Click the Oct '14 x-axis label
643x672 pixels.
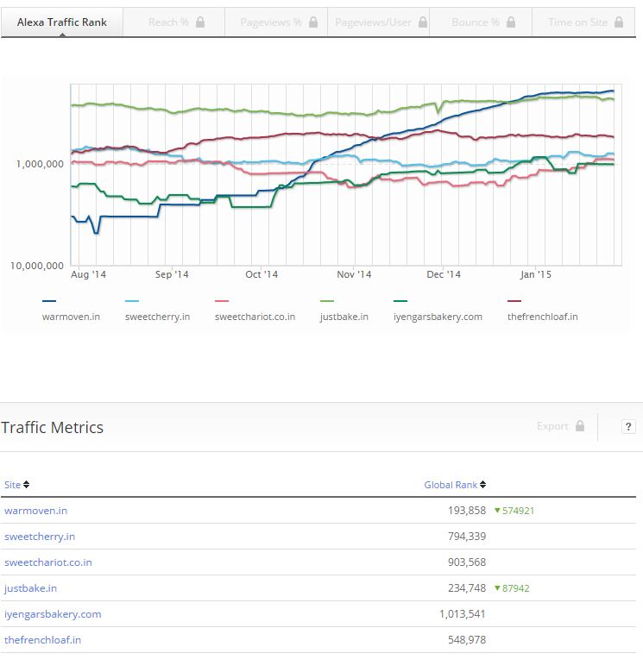tap(262, 274)
